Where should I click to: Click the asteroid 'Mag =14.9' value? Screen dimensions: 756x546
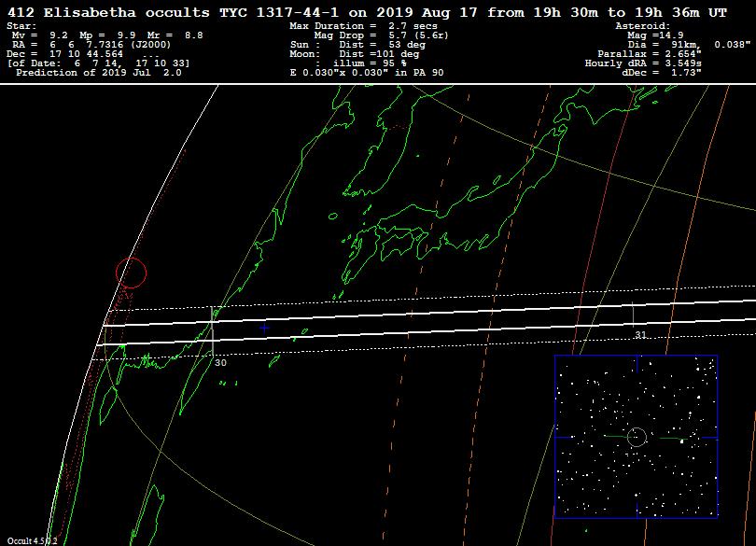[655, 35]
